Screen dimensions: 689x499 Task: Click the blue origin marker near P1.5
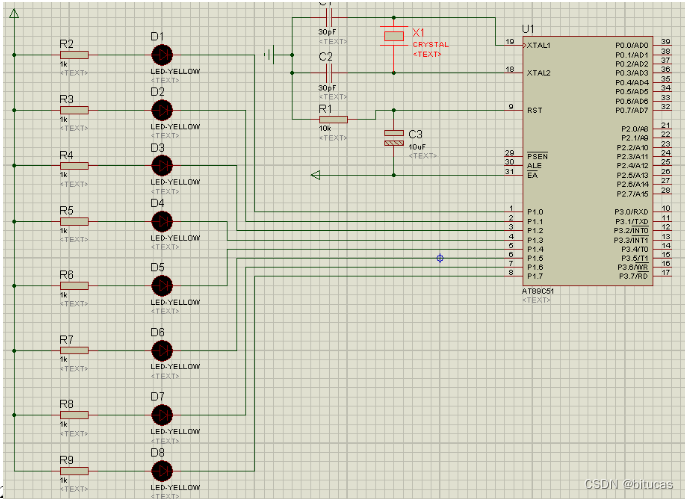pos(440,258)
